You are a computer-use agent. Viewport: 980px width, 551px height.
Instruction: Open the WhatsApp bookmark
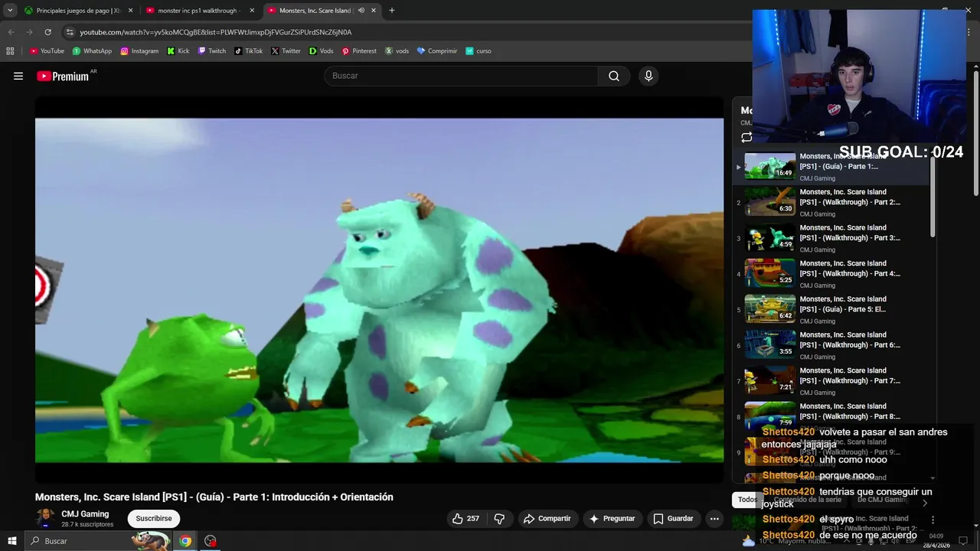tap(92, 51)
